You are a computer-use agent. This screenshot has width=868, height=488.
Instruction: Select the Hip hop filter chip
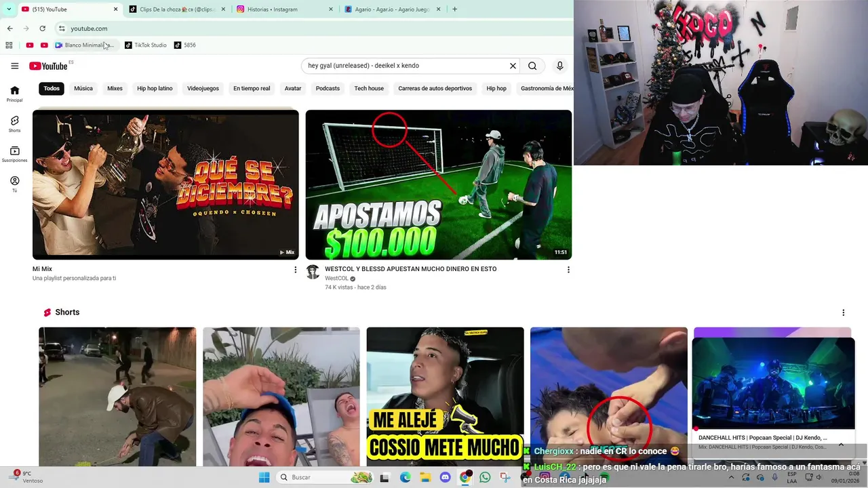click(x=496, y=88)
